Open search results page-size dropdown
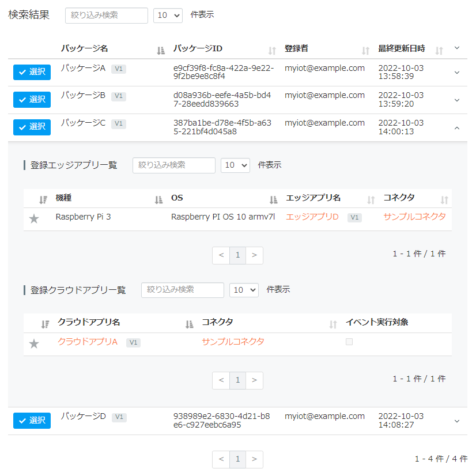Viewport: 476px width, 476px height. click(168, 16)
